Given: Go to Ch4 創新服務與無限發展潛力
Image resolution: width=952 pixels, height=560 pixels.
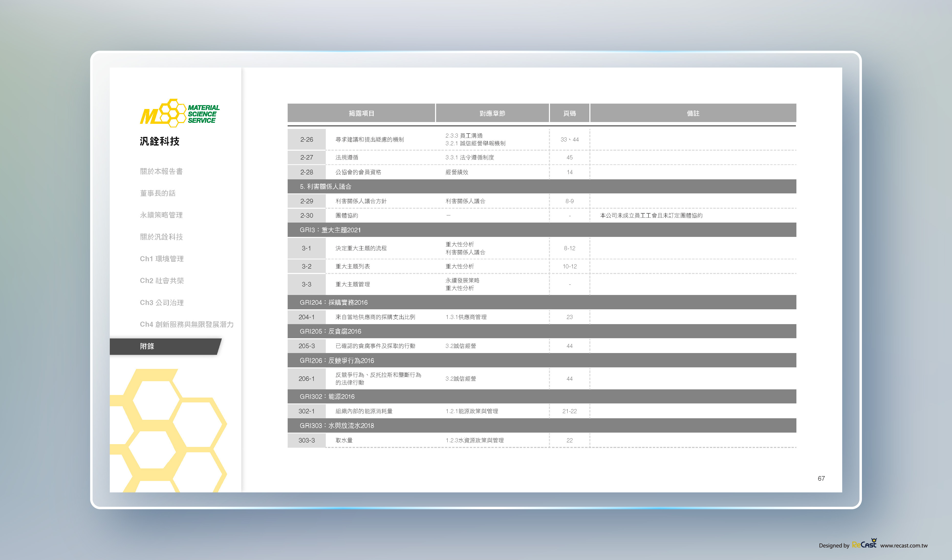Looking at the screenshot, I should click(x=187, y=324).
